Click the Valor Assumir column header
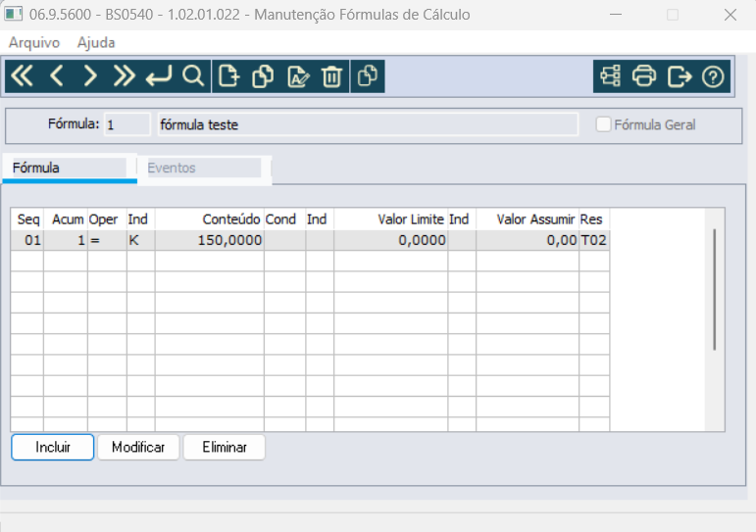The image size is (756, 532). coord(528,219)
